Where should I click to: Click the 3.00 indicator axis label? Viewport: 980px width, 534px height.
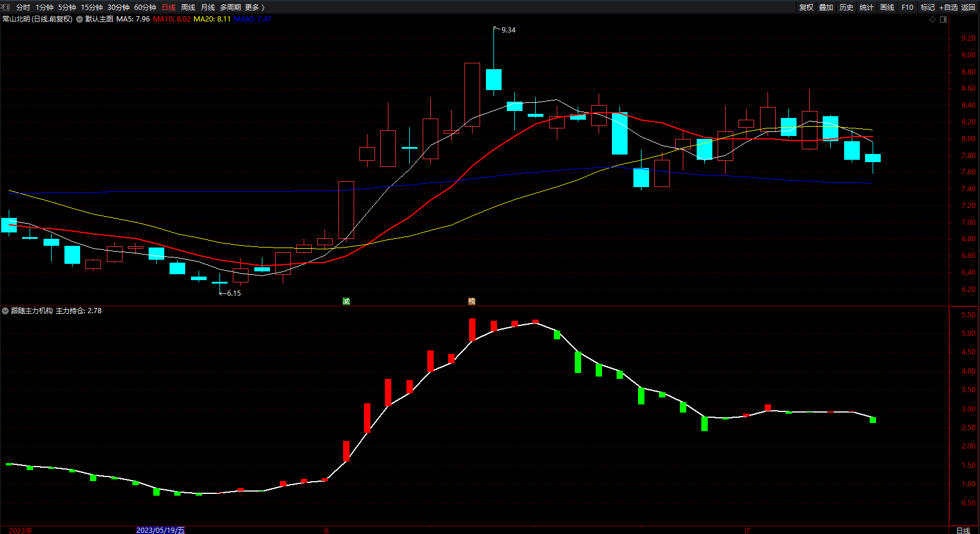click(x=968, y=409)
